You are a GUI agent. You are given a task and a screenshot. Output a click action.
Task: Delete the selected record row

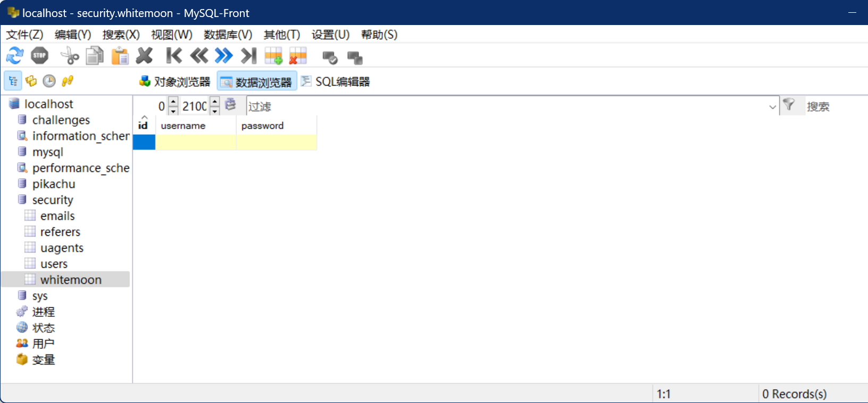tap(298, 55)
